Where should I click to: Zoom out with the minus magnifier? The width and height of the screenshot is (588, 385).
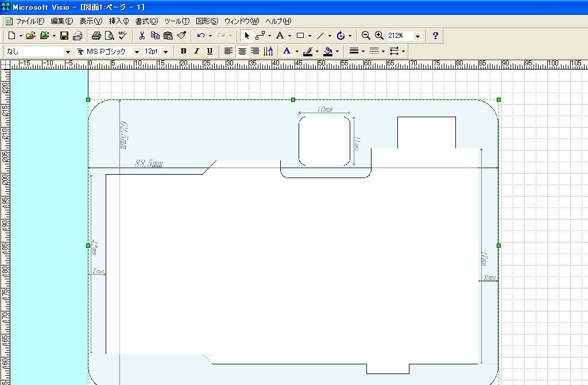pyautogui.click(x=366, y=36)
